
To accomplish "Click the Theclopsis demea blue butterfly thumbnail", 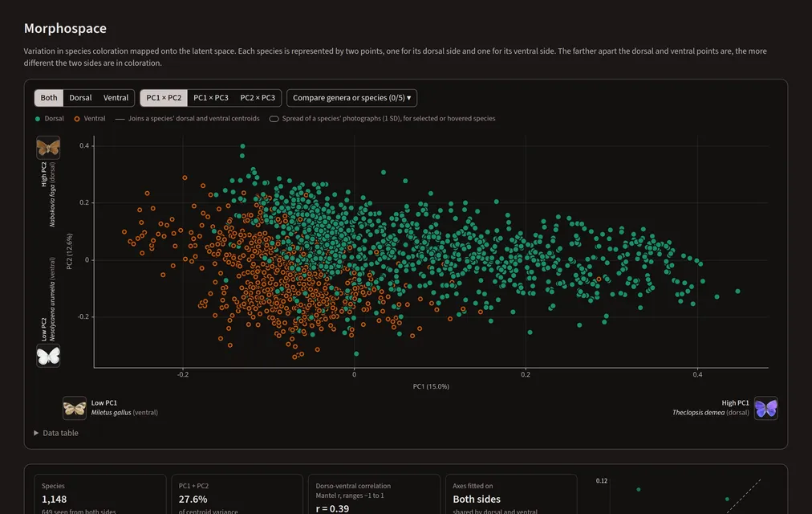I will click(766, 408).
